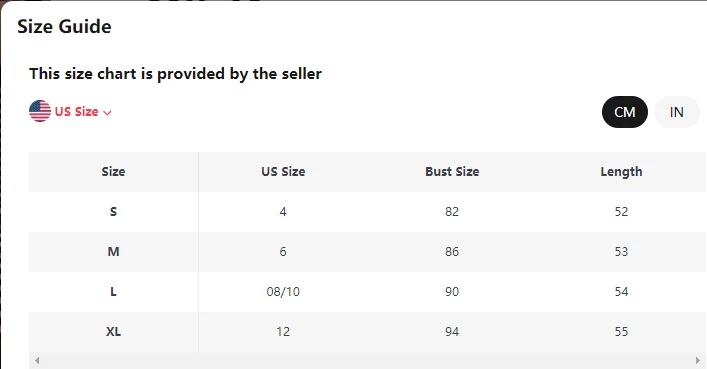Click the XL size row label
Screen dimensions: 707x369
coord(114,332)
